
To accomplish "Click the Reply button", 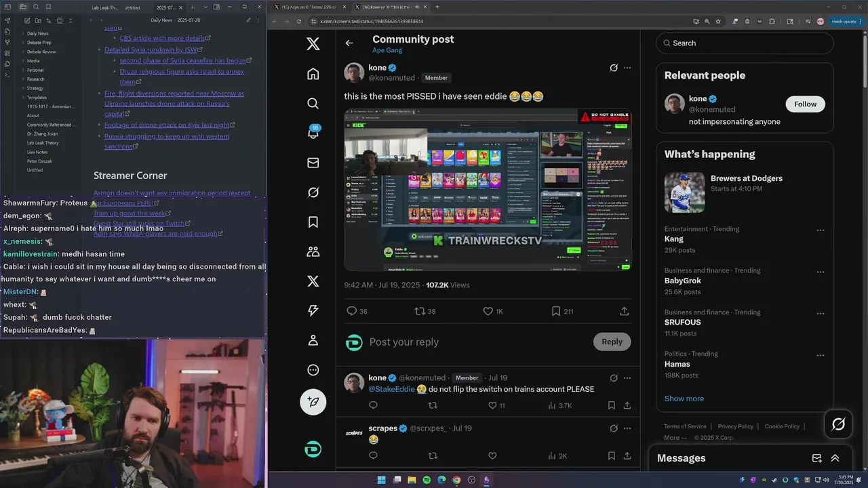I will pos(612,342).
